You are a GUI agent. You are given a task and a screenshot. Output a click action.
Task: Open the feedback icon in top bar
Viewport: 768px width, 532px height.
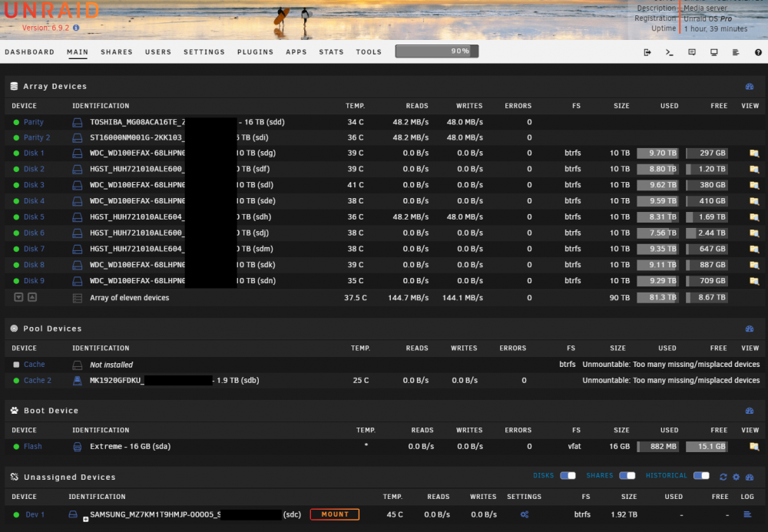(692, 52)
